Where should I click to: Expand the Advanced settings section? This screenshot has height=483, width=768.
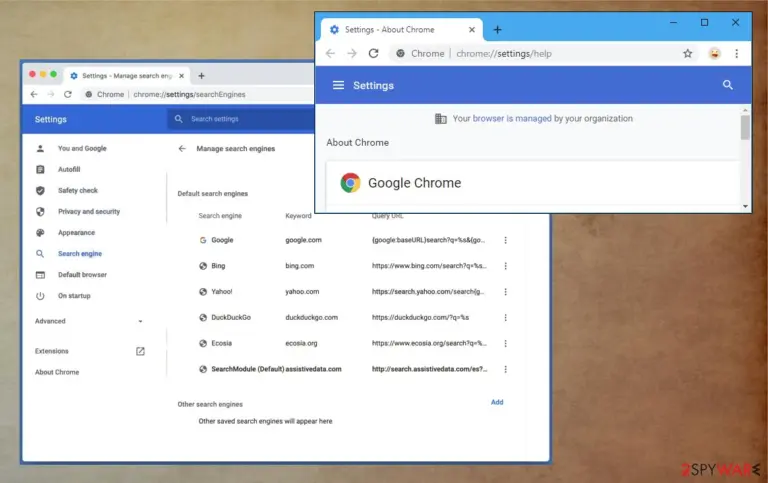[x=90, y=321]
